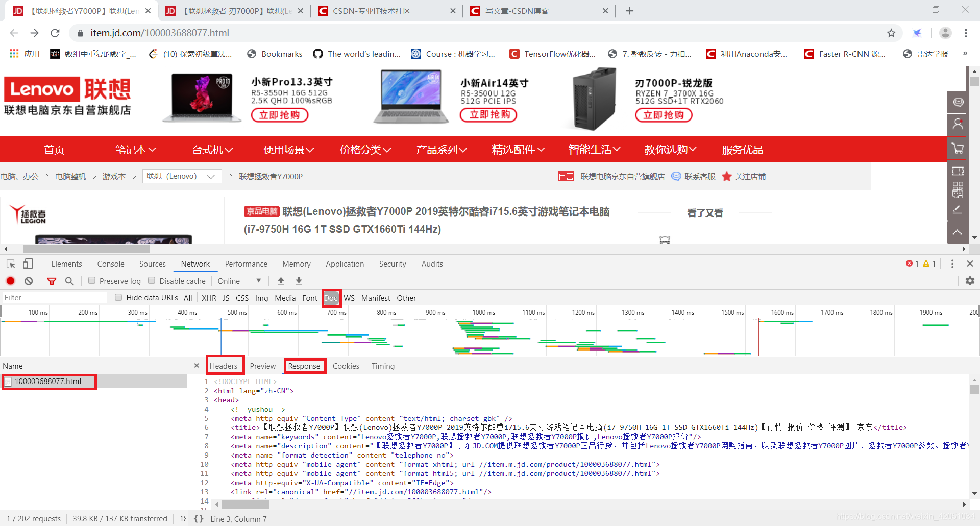The height and width of the screenshot is (526, 980).
Task: Clear the network log
Action: pos(29,281)
